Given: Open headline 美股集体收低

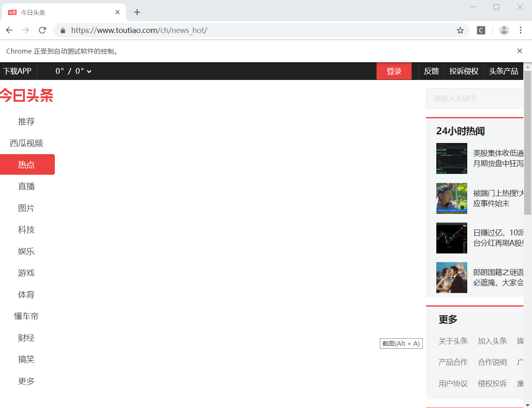Looking at the screenshot, I should coord(498,158).
